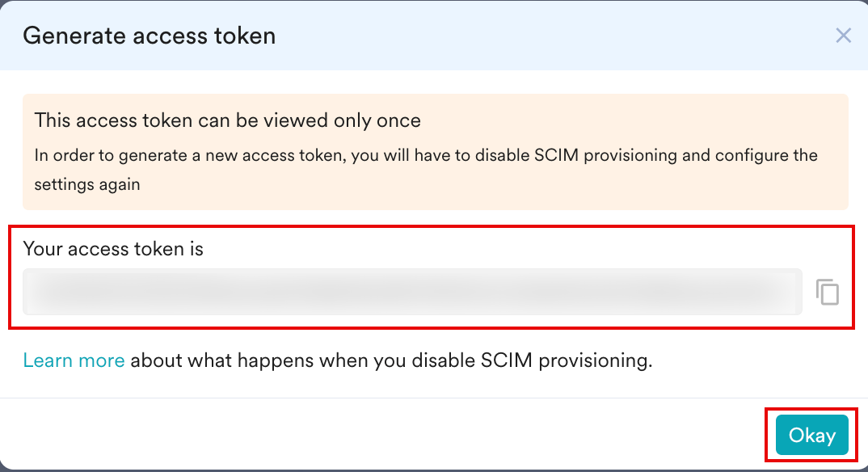Viewport: 868px width, 472px height.
Task: Open the Learn more link
Action: click(x=74, y=360)
